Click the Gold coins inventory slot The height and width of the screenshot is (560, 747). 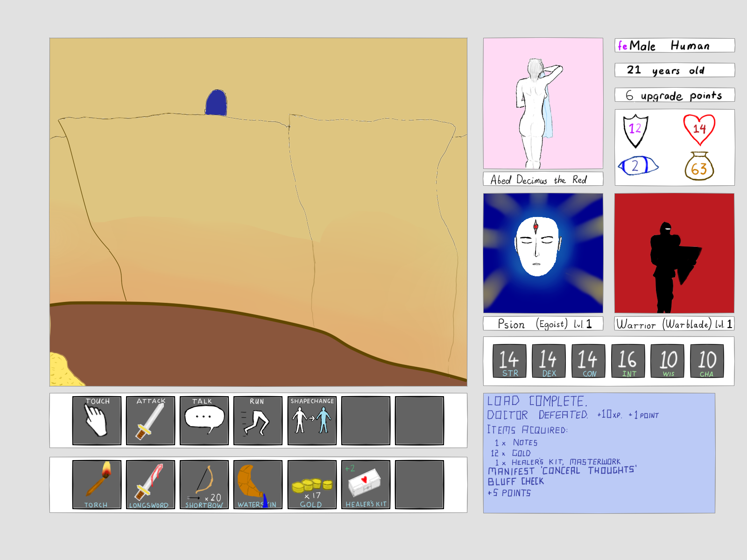pos(312,484)
